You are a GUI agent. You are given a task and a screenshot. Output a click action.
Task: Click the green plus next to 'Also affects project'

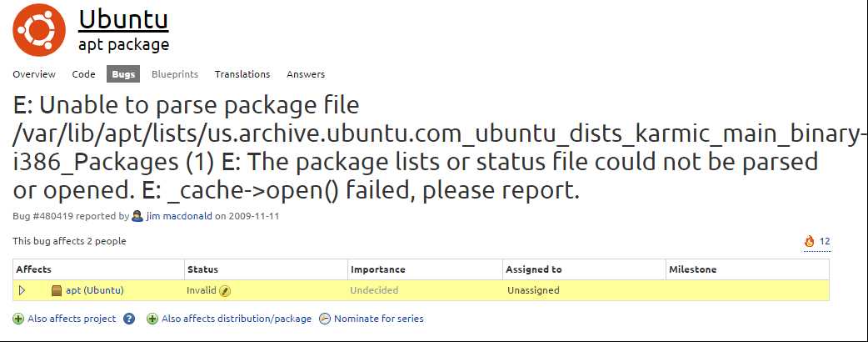(x=18, y=319)
